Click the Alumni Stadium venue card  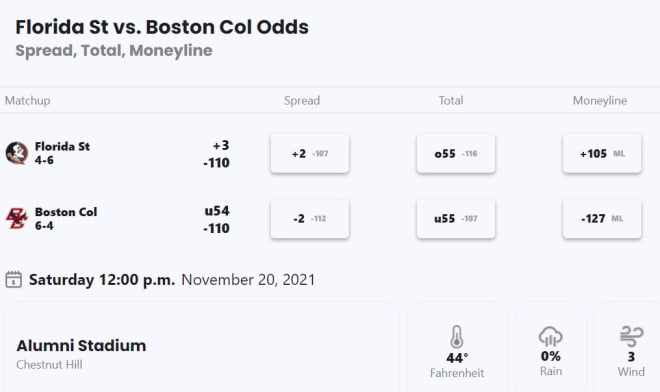pyautogui.click(x=202, y=347)
